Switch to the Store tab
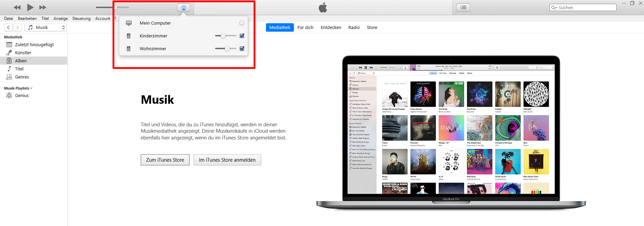644x226 pixels. (372, 28)
